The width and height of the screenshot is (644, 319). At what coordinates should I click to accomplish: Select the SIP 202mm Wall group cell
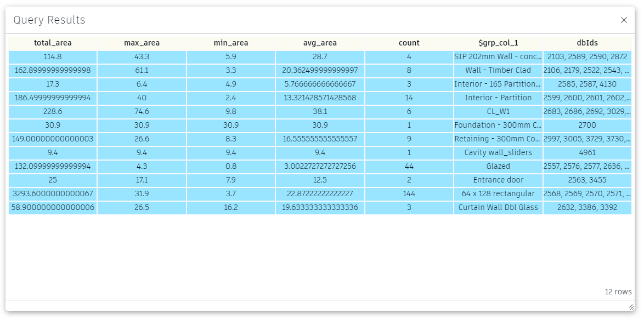tap(498, 56)
